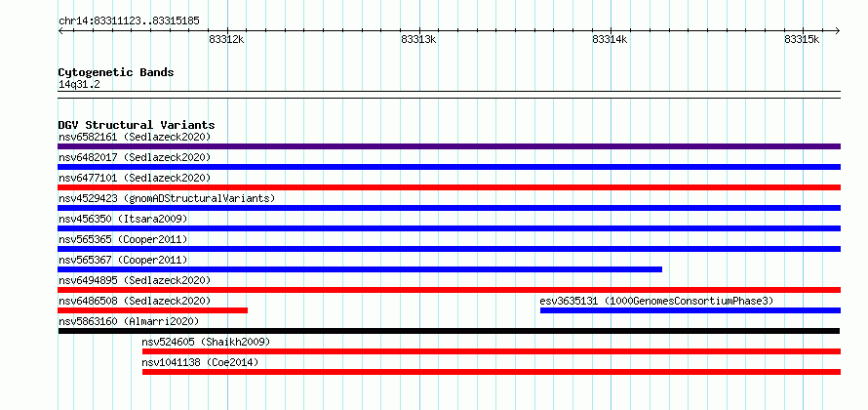Viewport: 868px width, 410px height.
Task: Open variant nsv6482017 (Sedlazeck2020) label
Action: [135, 157]
